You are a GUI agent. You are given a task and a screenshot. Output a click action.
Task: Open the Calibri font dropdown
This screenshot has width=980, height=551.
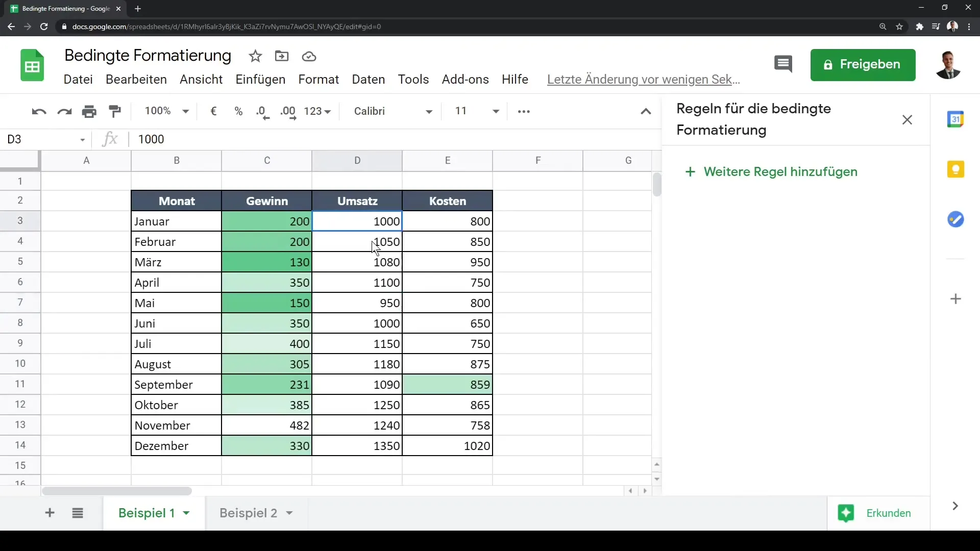tap(393, 111)
